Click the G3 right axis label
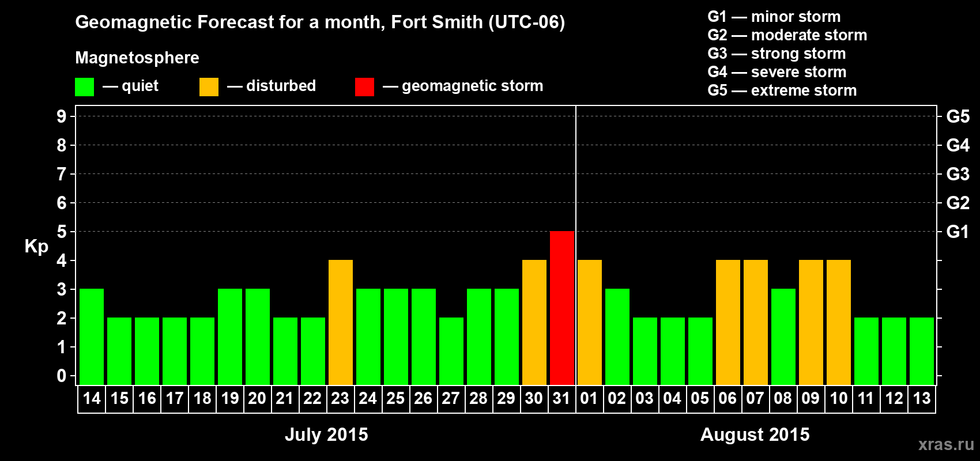Viewport: 980px width, 461px height. 958,174
